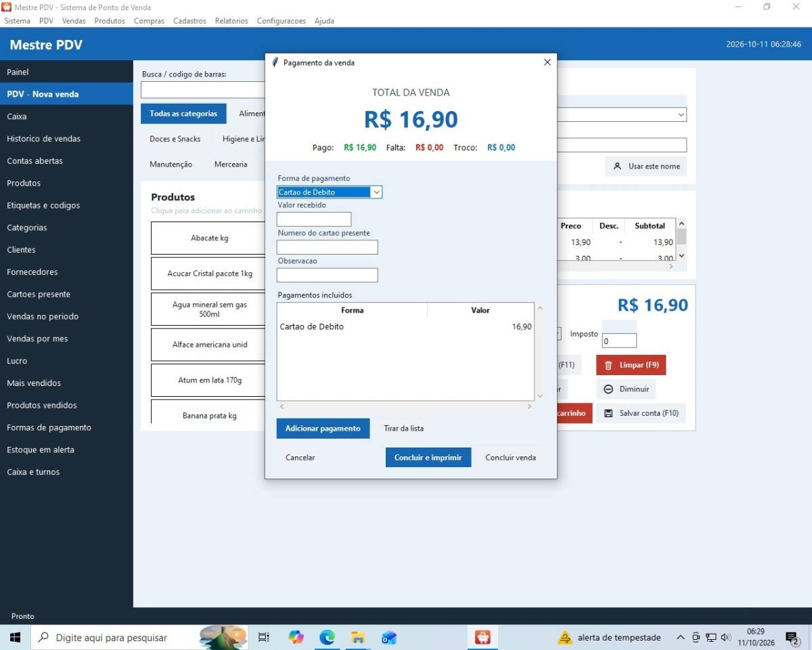Click Salvar conta (F10)
This screenshot has width=812, height=650.
click(641, 413)
